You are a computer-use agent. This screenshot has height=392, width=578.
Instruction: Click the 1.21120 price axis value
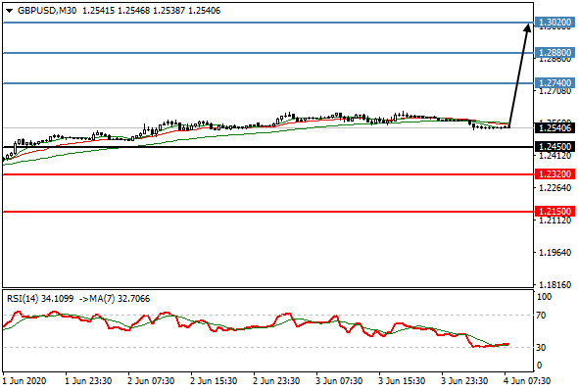[x=554, y=220]
